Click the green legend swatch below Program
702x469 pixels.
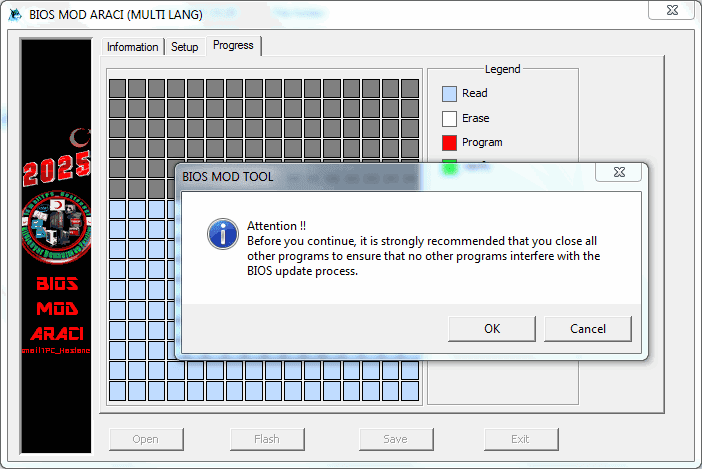pos(449,166)
